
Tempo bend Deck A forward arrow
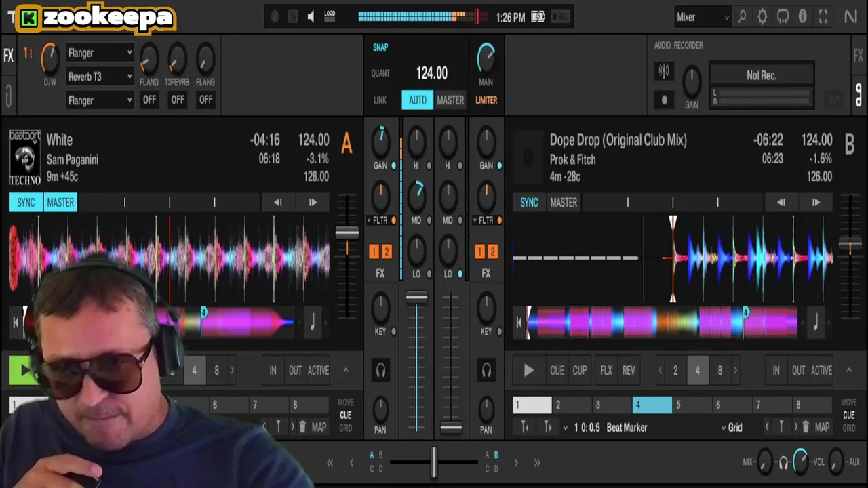click(x=313, y=202)
